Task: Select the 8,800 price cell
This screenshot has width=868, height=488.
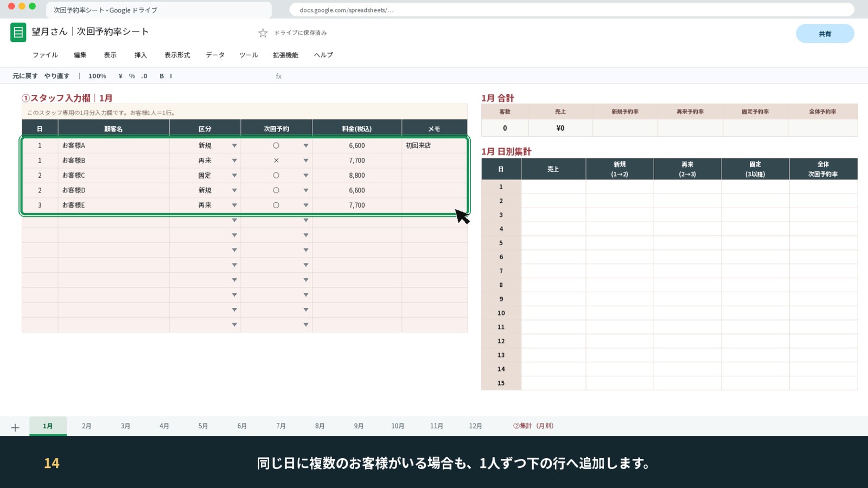Action: pos(357,176)
